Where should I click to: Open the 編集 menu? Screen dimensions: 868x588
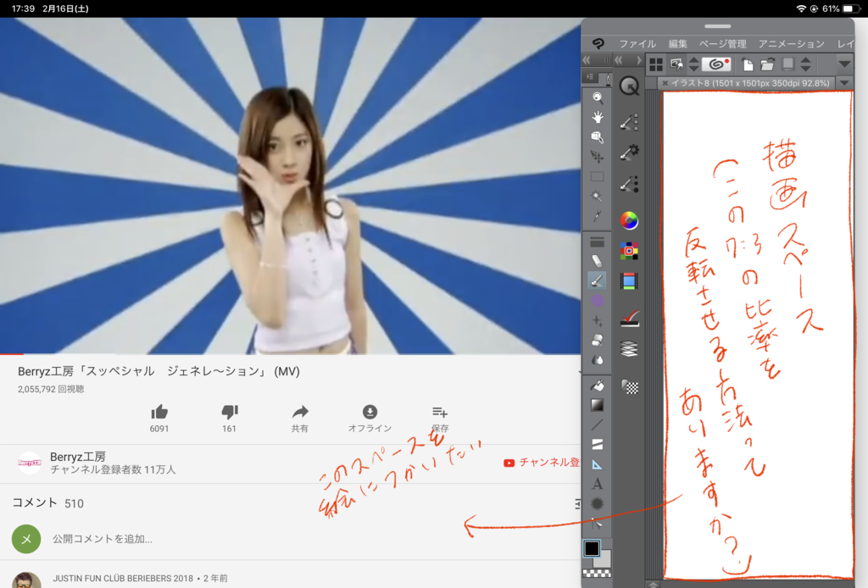point(677,44)
